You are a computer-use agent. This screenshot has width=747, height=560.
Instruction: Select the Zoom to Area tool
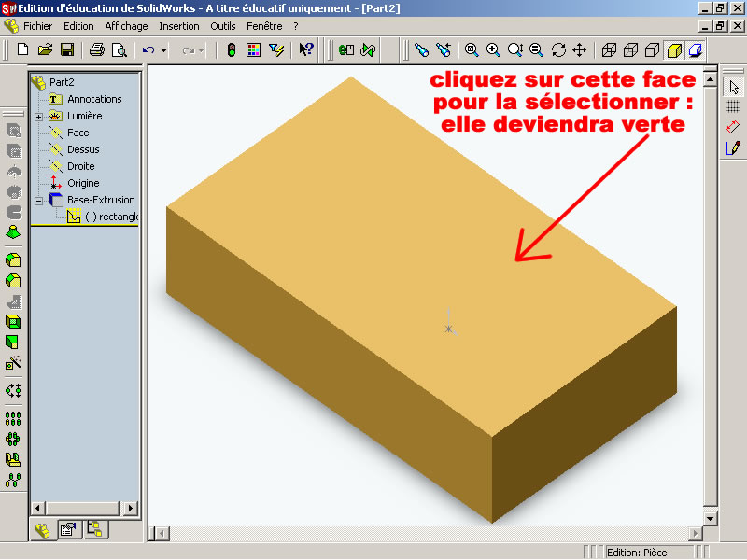click(493, 49)
